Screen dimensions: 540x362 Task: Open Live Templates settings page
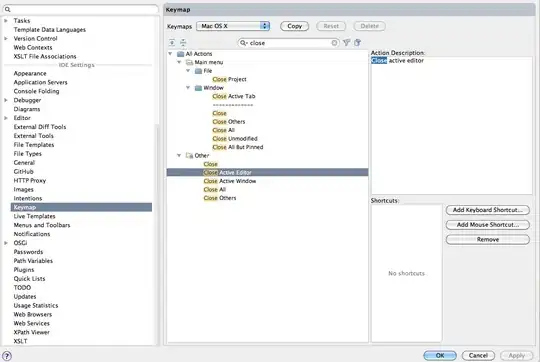click(34, 216)
